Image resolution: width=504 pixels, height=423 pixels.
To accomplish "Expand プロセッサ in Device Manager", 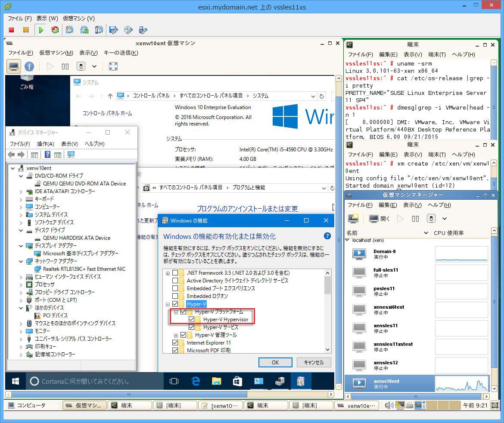I will 21,285.
